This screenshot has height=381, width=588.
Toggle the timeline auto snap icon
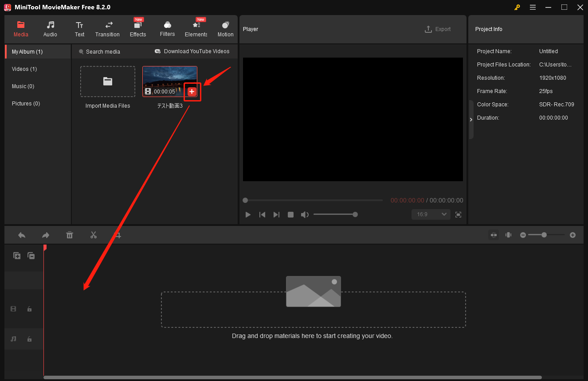pos(494,235)
